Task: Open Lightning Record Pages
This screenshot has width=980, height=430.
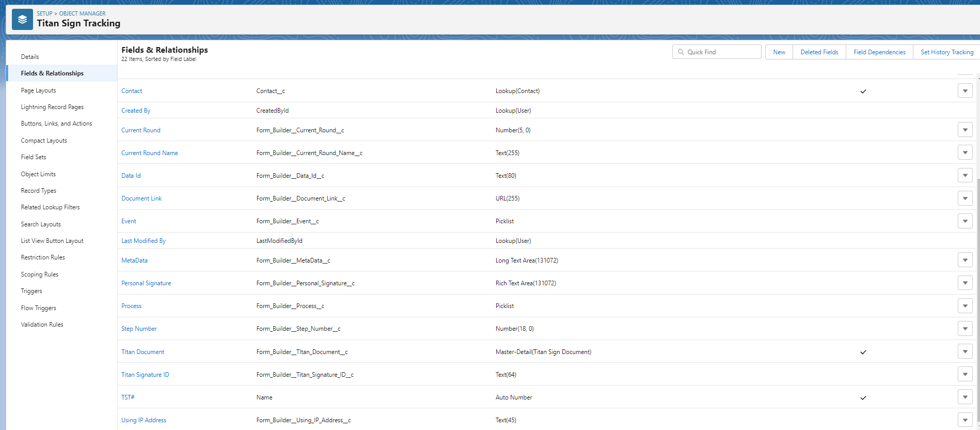Action: [x=52, y=107]
